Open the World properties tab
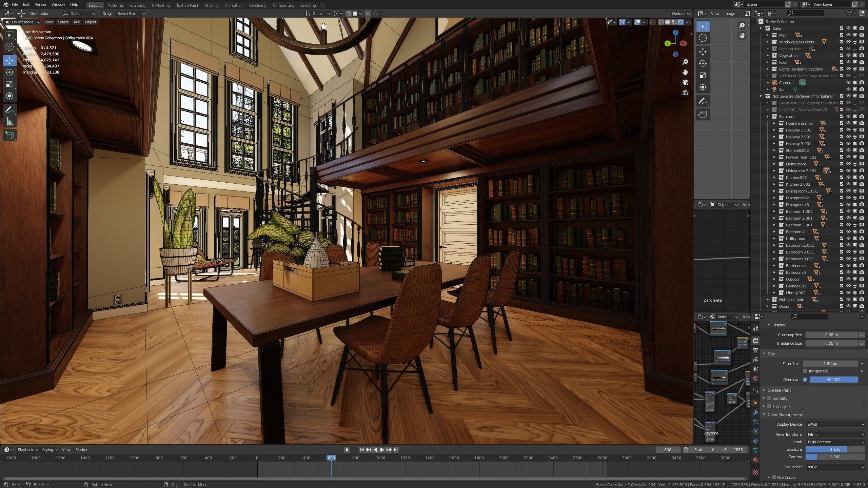 756,379
